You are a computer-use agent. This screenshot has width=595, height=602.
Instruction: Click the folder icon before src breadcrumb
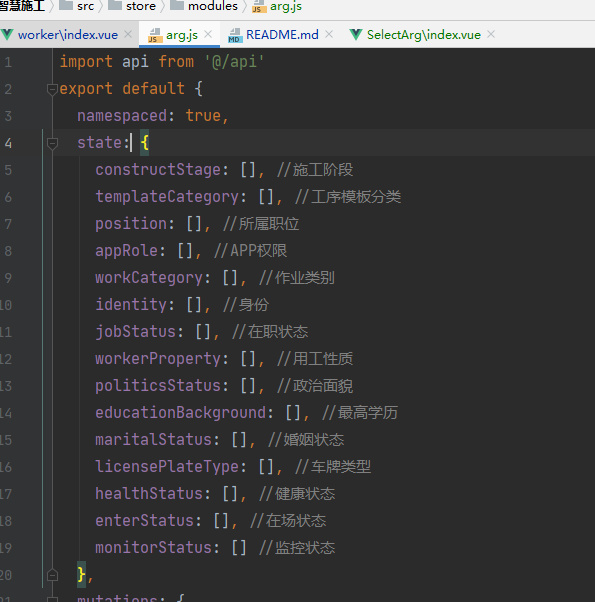(x=66, y=5)
